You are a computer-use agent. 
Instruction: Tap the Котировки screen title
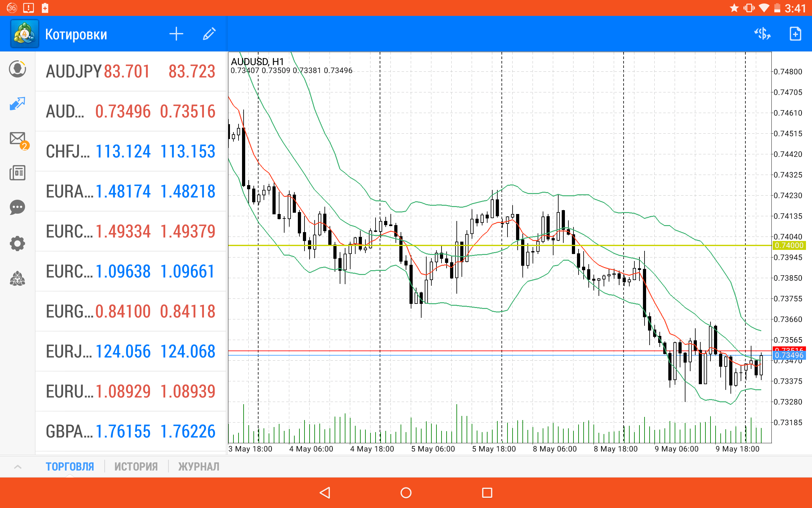click(x=76, y=34)
